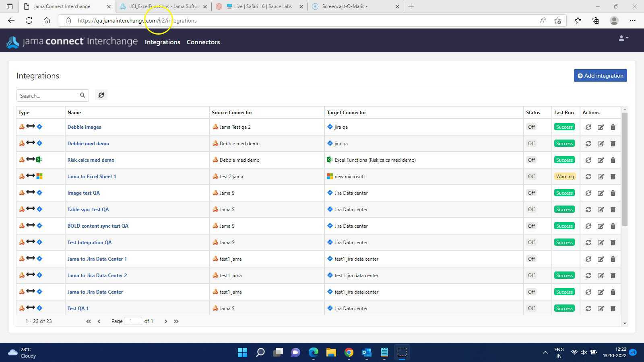Open the user account dropdown menu
Image resolution: width=644 pixels, height=362 pixels.
[x=623, y=38]
